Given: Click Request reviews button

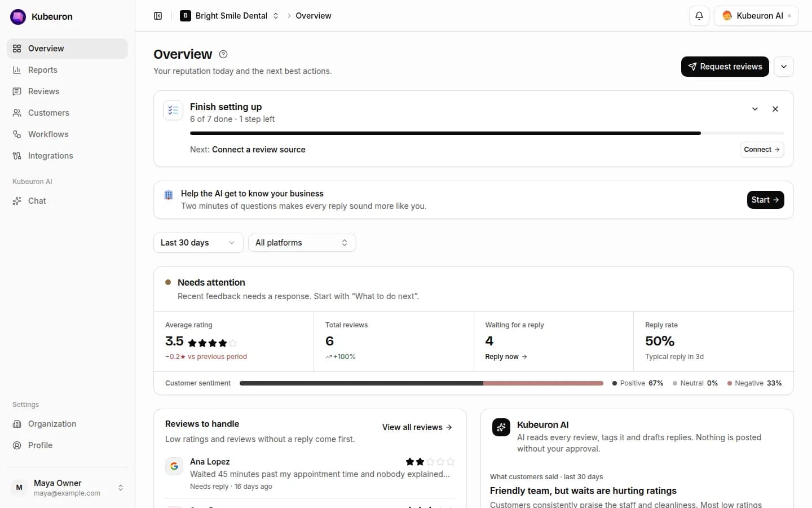Looking at the screenshot, I should (725, 67).
